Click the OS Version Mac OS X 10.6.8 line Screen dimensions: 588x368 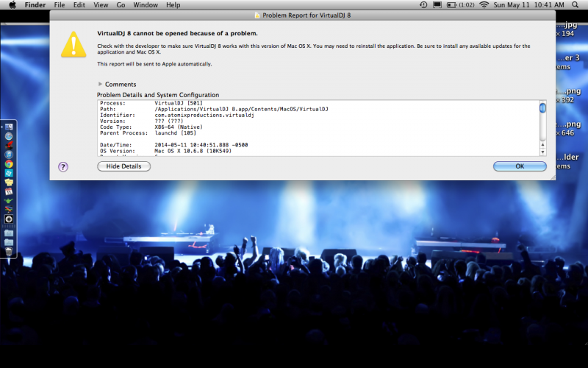click(166, 151)
